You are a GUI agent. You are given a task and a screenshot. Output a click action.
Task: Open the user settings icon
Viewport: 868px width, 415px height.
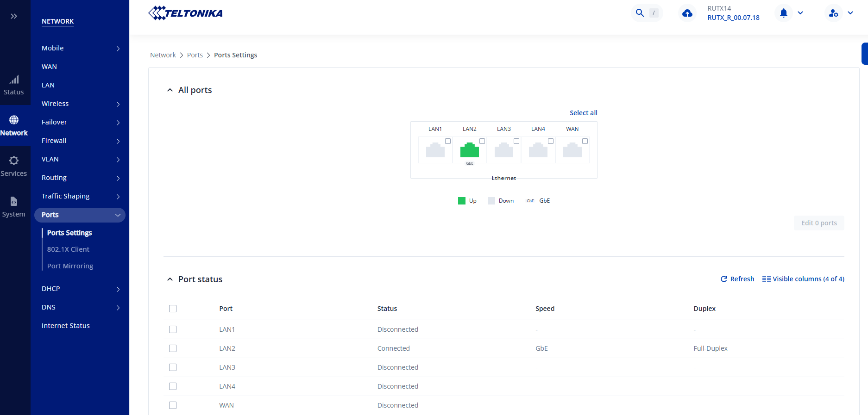click(833, 13)
